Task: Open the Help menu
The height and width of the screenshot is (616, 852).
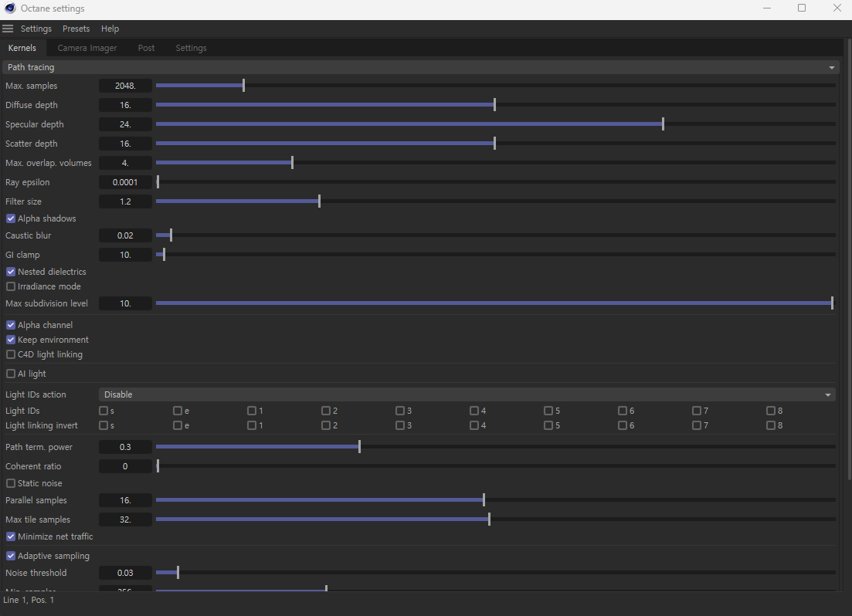Action: 110,29
